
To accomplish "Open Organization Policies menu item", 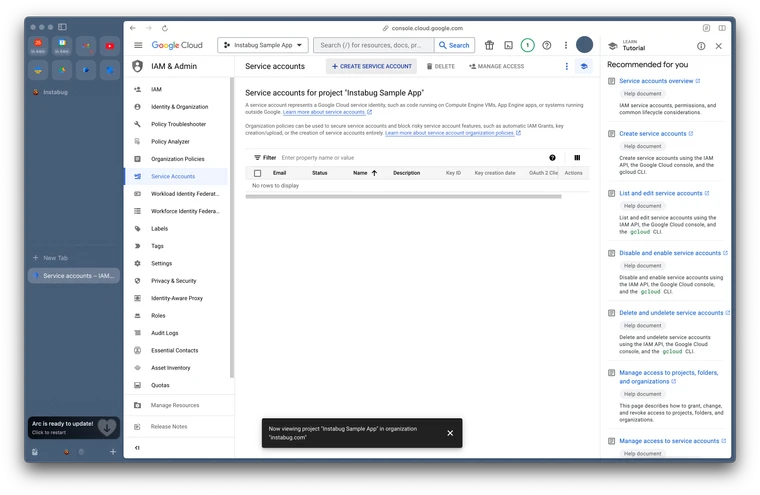I will (175, 159).
